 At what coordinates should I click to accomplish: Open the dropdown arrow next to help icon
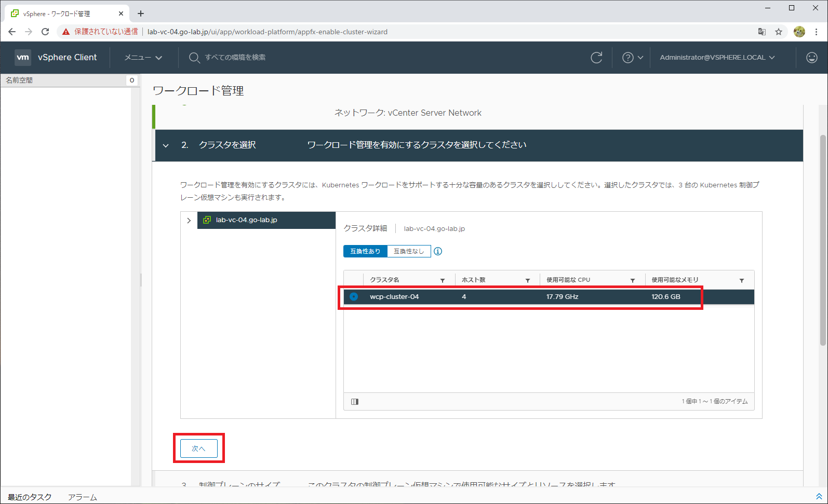640,58
